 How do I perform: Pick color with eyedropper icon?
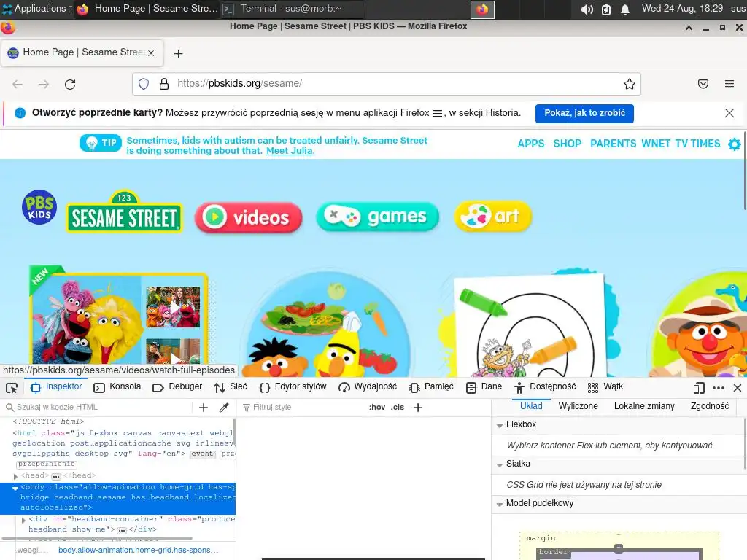click(224, 408)
